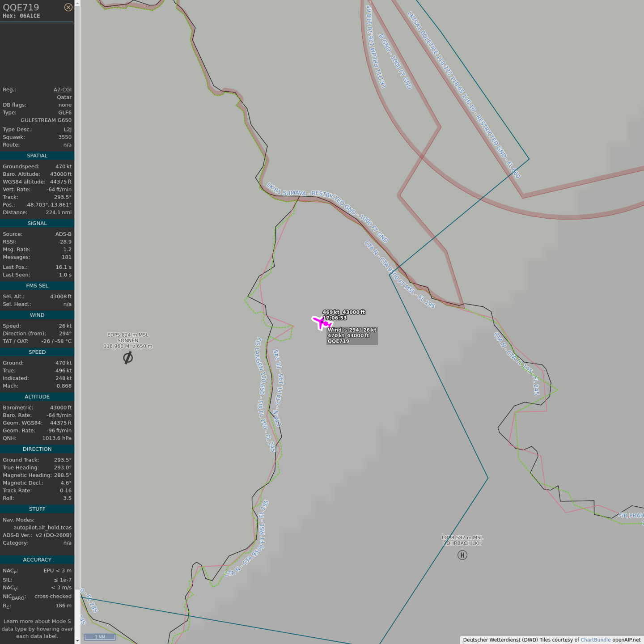Click the sidebar scroll down arrow
This screenshot has height=644, width=644.
point(77,640)
